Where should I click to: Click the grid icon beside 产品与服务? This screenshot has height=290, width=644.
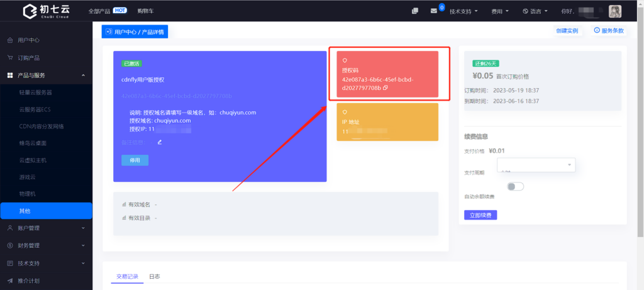pyautogui.click(x=10, y=75)
